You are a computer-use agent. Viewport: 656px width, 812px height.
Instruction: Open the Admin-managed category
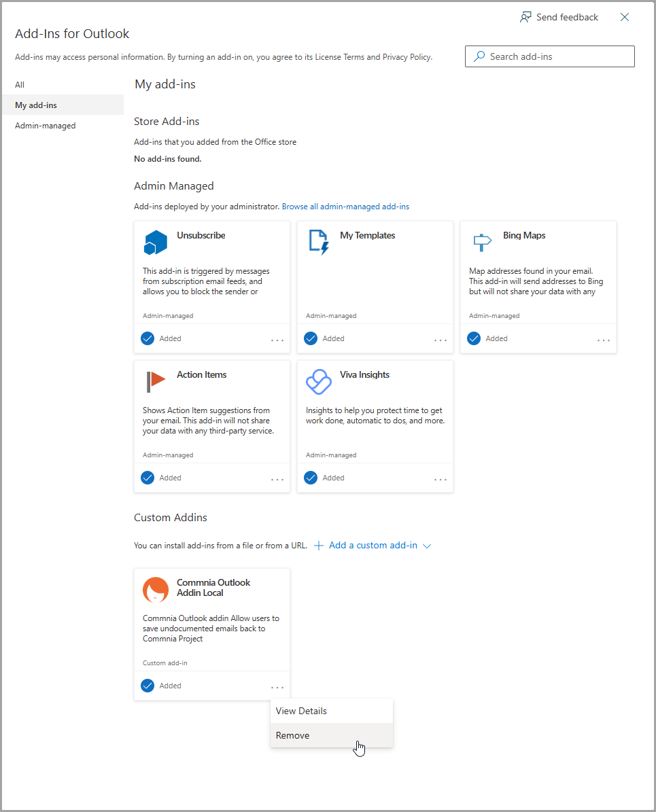point(63,126)
